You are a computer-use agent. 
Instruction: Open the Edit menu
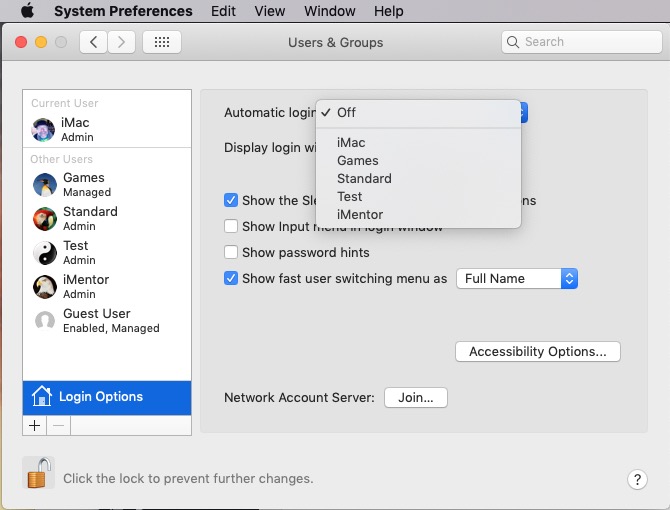pyautogui.click(x=223, y=11)
